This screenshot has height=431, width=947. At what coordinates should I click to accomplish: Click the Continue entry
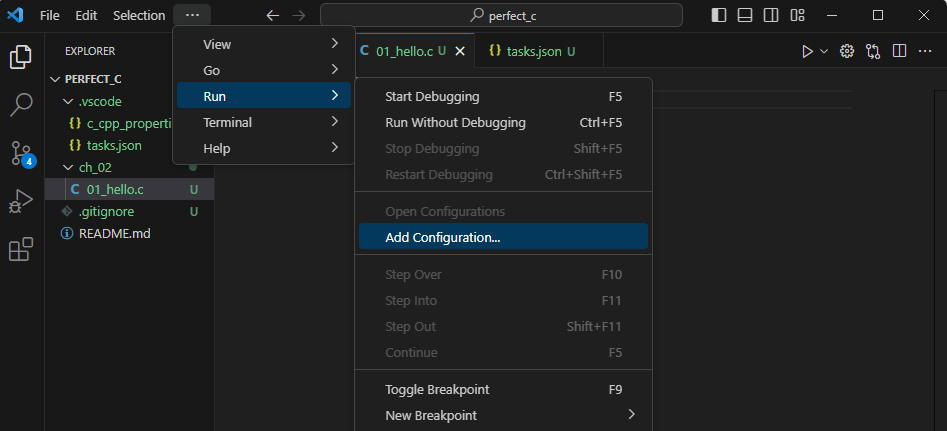[x=503, y=353]
